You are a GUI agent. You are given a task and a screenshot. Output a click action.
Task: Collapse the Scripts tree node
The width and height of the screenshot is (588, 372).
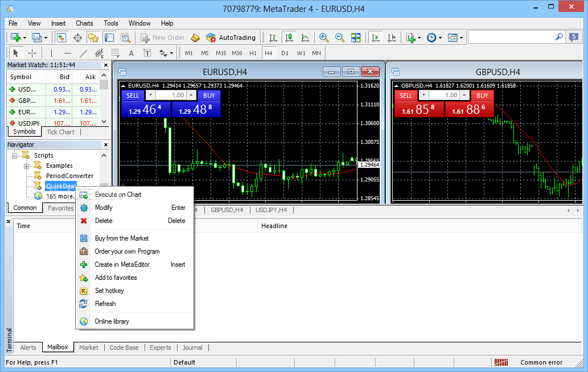(15, 155)
